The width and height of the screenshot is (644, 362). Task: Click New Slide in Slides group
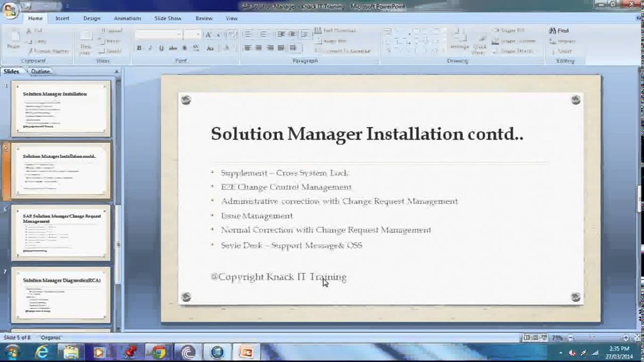(86, 41)
